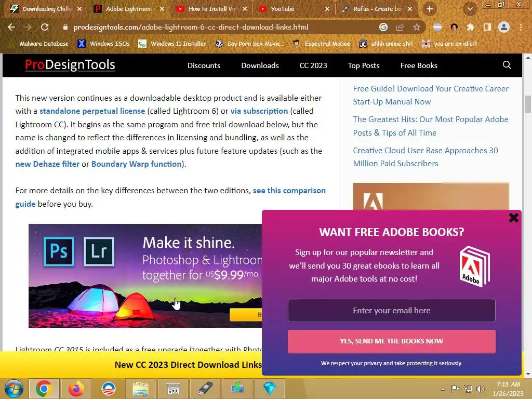This screenshot has width=532, height=399.
Task: Reload the current page
Action: click(x=45, y=27)
